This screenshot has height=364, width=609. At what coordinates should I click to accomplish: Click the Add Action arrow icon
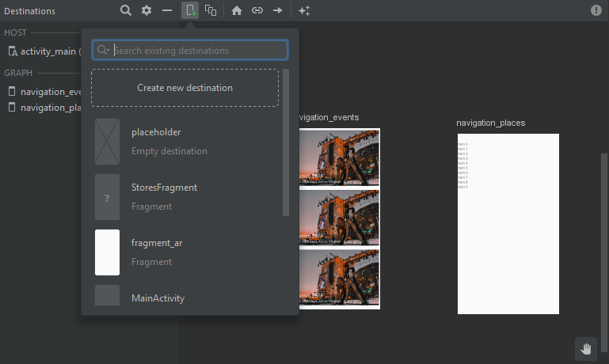[277, 10]
